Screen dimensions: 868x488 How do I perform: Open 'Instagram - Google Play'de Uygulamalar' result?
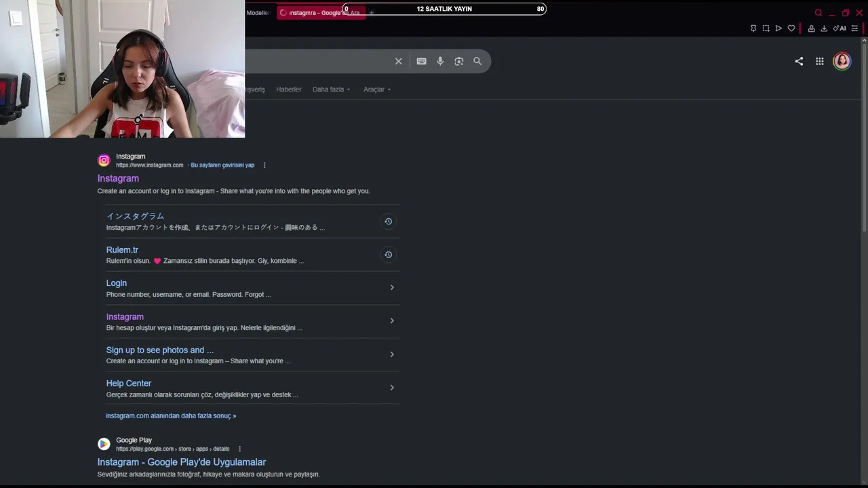pos(182,462)
